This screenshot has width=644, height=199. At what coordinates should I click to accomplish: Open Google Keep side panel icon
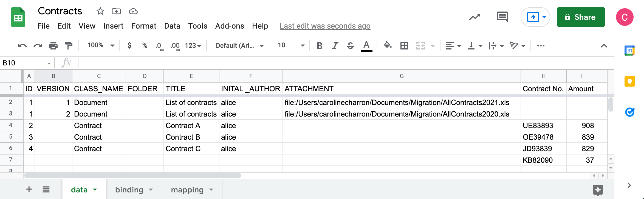tap(629, 82)
